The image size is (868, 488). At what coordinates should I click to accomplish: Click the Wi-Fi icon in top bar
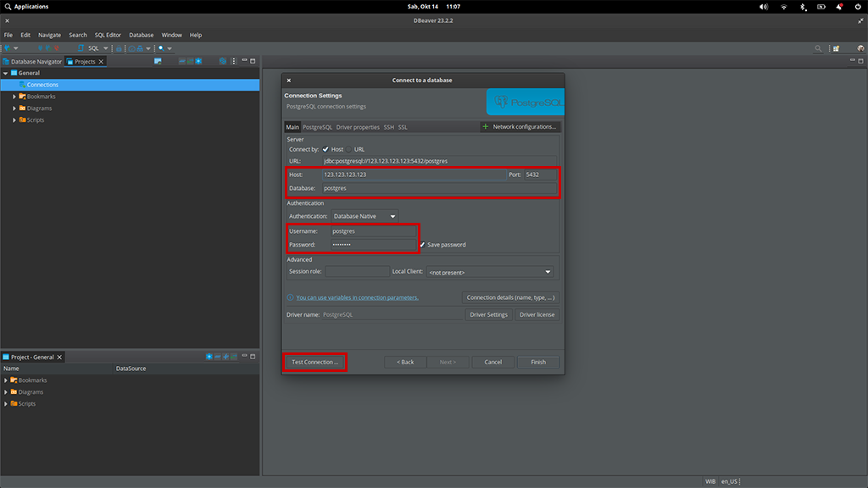[783, 7]
